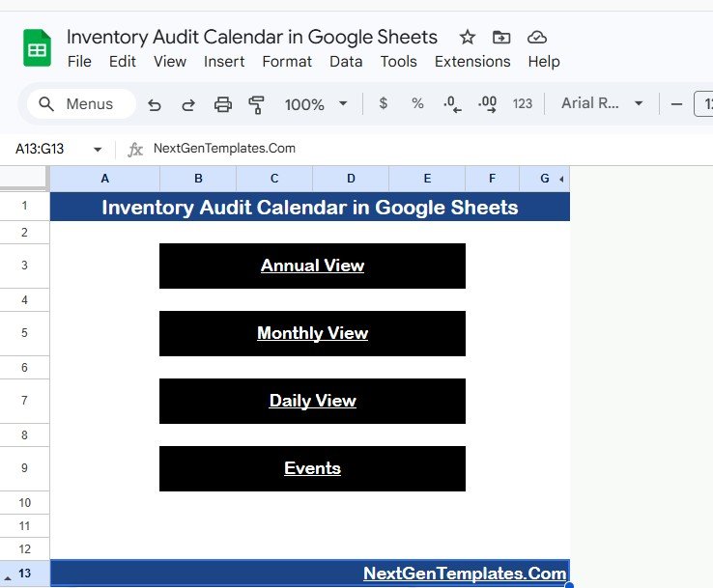Expand the Arial font dropdown

click(x=603, y=103)
